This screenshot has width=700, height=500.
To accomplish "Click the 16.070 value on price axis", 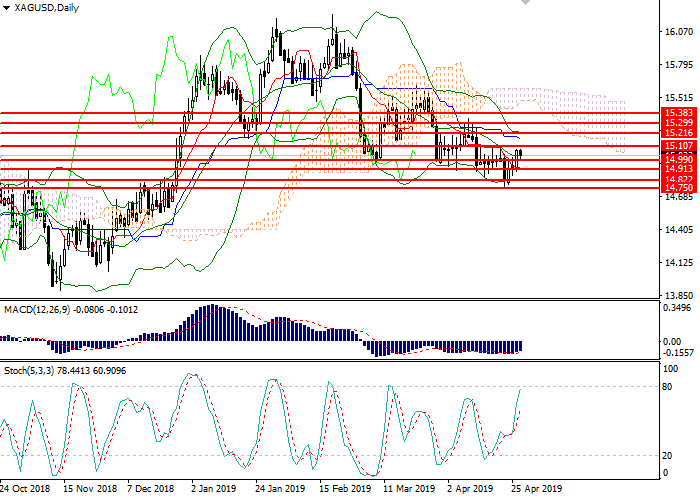I will pyautogui.click(x=677, y=31).
